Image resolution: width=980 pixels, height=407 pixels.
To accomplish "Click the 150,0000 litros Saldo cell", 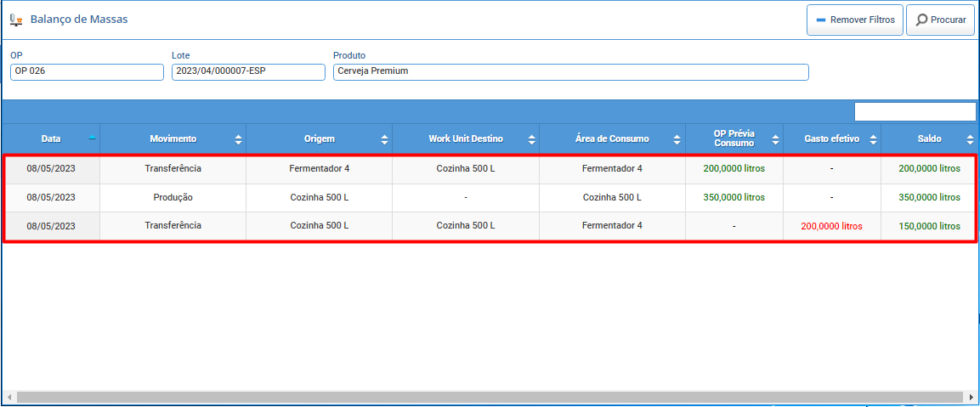I will (929, 226).
